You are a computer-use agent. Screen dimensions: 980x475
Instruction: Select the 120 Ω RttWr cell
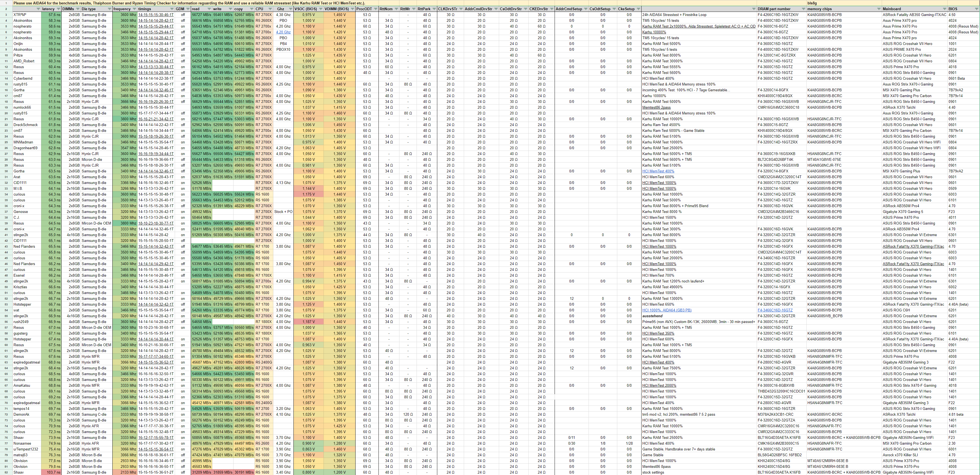(x=408, y=414)
